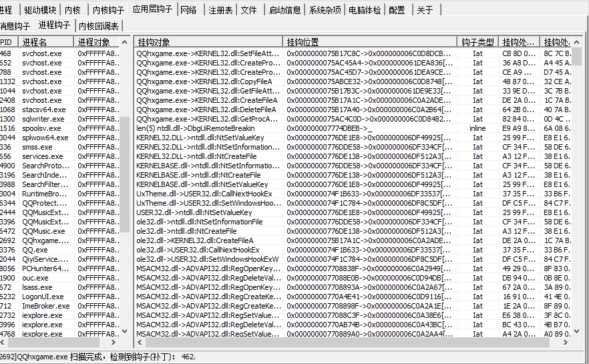Viewport: 589px width, 364px height.
Task: Open the 内核钩子 tab
Action: click(108, 10)
